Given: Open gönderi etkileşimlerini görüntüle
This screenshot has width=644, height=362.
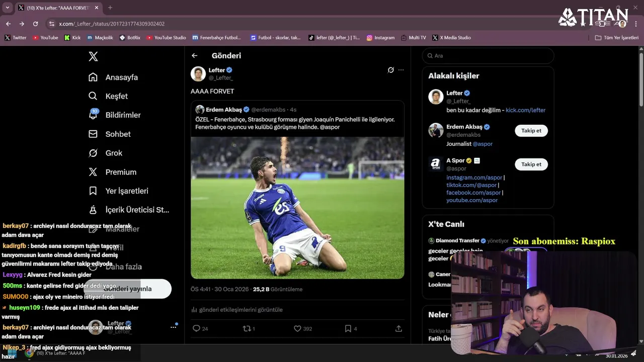Looking at the screenshot, I should (237, 310).
